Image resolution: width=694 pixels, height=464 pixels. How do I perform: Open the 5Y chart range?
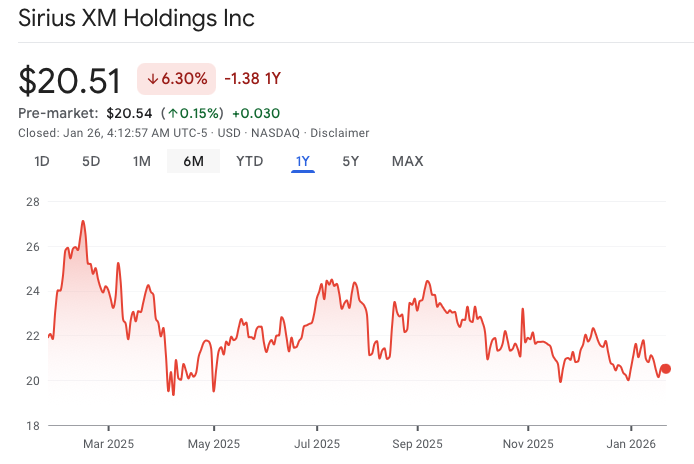351,161
